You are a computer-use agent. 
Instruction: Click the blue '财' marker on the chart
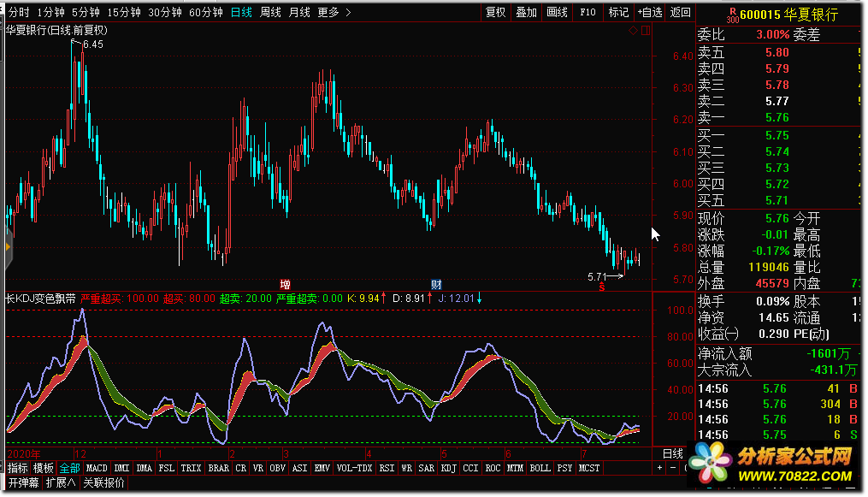coord(436,285)
